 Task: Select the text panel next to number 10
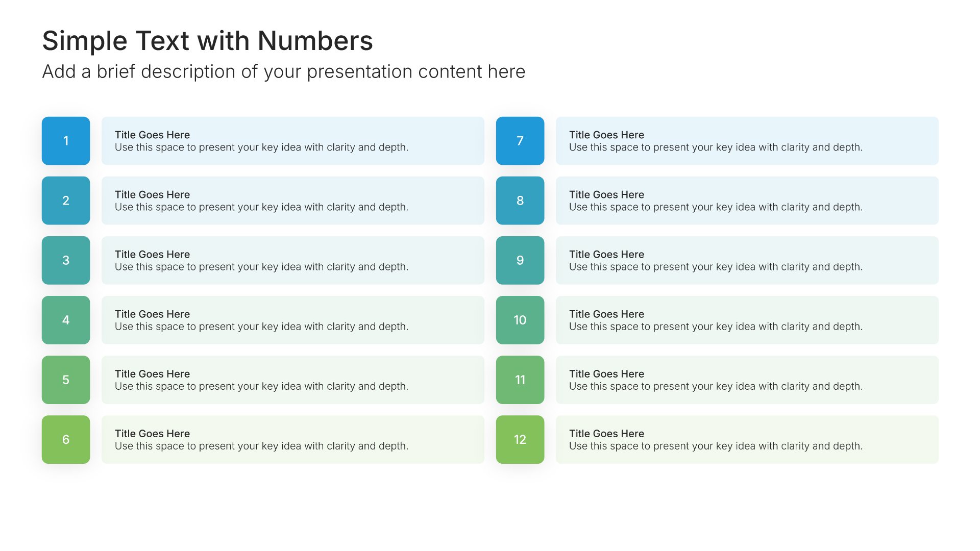(x=747, y=320)
